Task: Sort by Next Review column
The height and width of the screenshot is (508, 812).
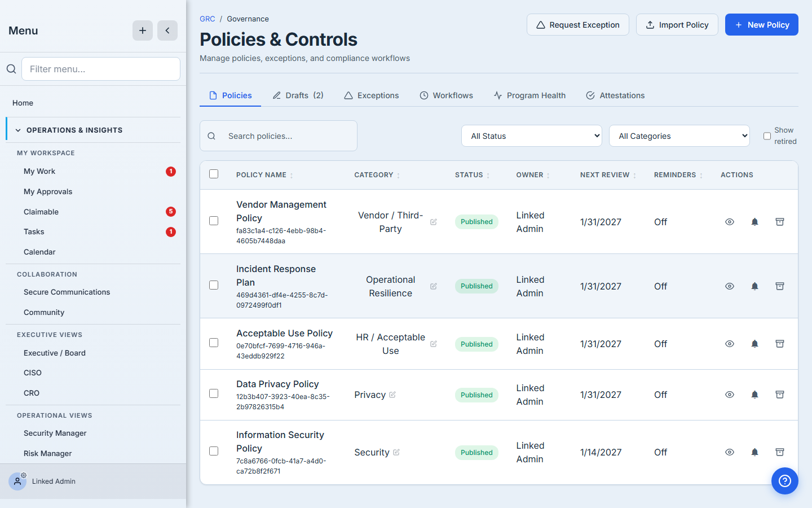Action: pyautogui.click(x=608, y=175)
